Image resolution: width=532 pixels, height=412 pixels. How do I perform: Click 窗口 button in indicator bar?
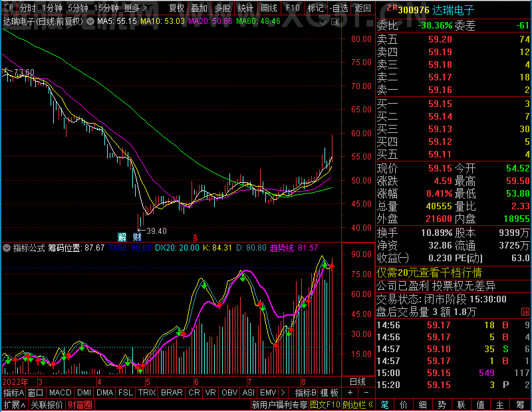pos(35,393)
